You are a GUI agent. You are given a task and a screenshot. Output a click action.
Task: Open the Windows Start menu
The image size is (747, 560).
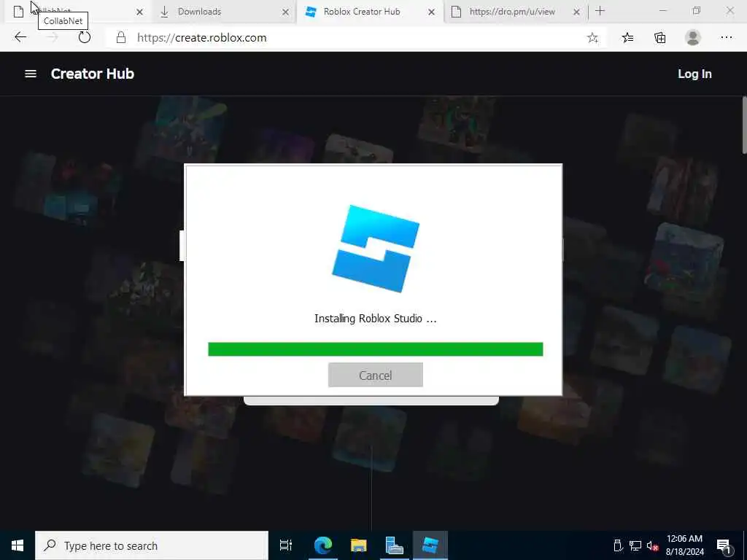18,545
